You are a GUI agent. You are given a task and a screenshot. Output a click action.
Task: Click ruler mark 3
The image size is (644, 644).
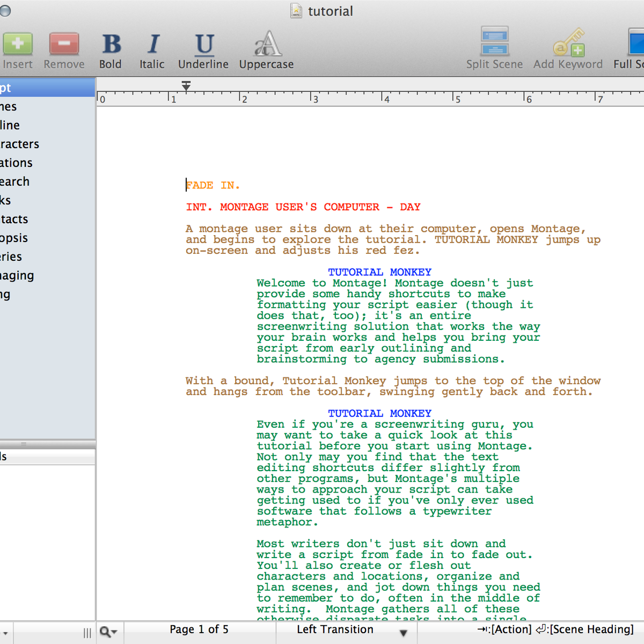315,99
